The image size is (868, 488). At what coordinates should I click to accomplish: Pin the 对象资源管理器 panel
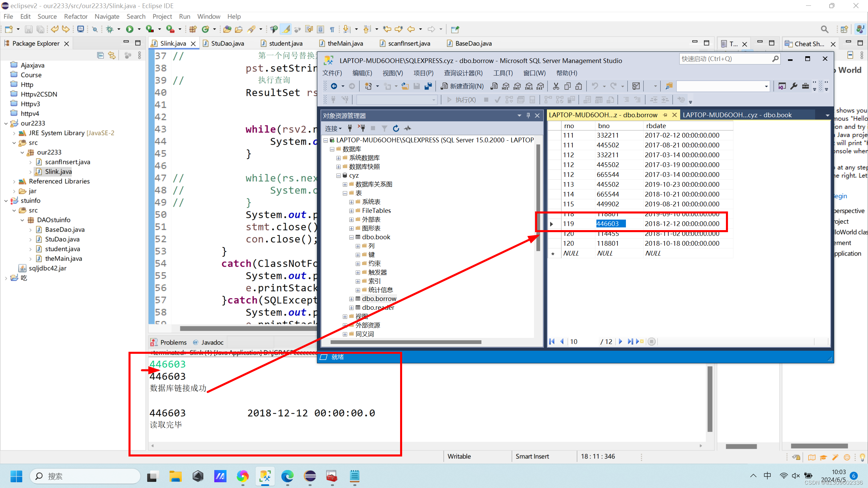pos(528,115)
